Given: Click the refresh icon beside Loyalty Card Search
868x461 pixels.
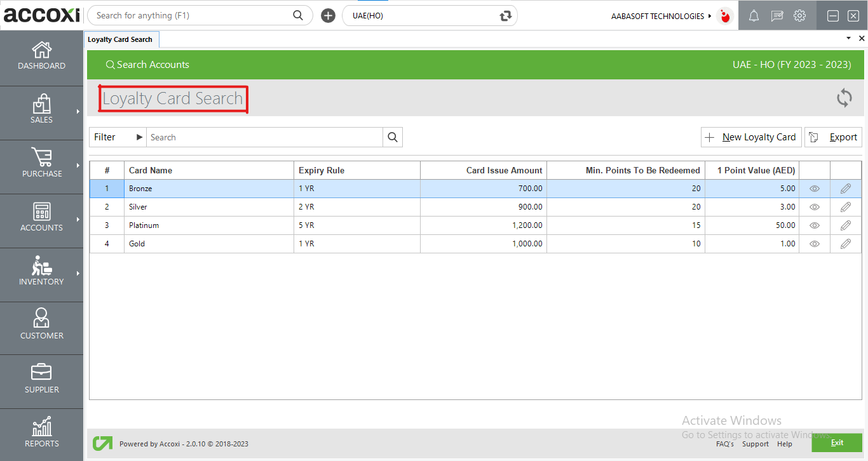Looking at the screenshot, I should click(844, 98).
